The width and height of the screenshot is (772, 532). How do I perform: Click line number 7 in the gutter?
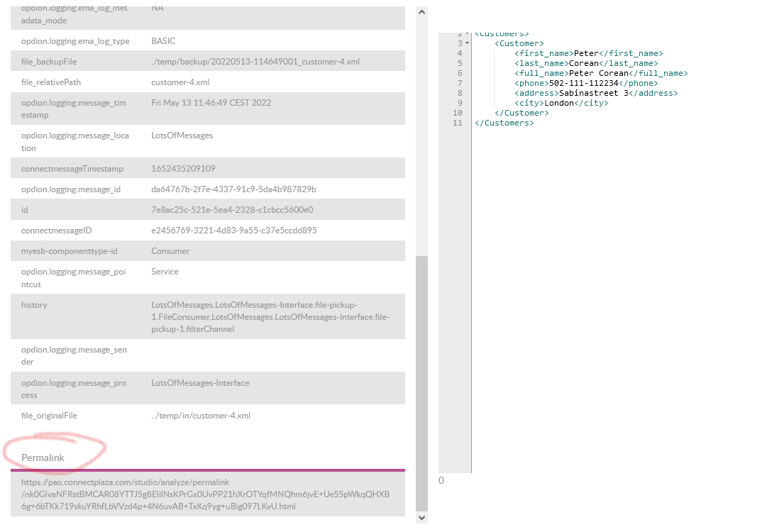(459, 83)
